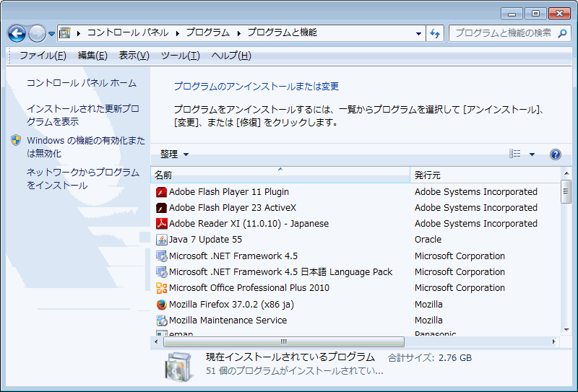The width and height of the screenshot is (578, 392).
Task: Click the Forward navigation arrow button
Action: [37, 33]
